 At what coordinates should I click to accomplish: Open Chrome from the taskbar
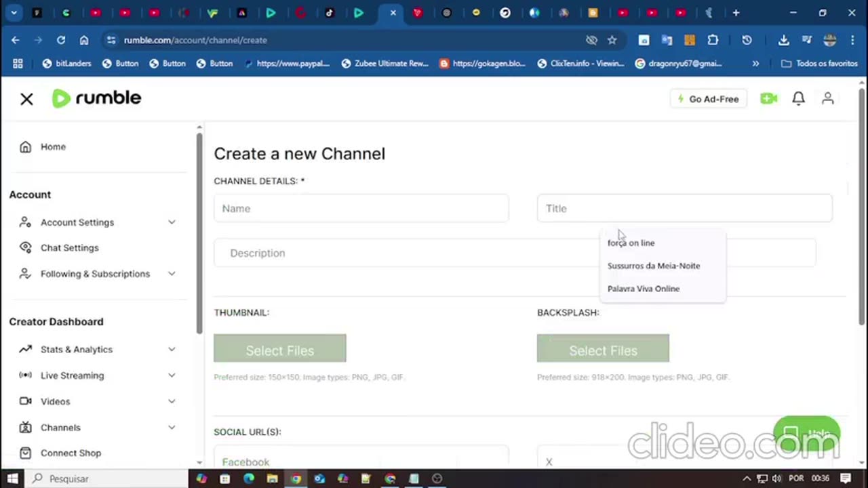coord(296,479)
